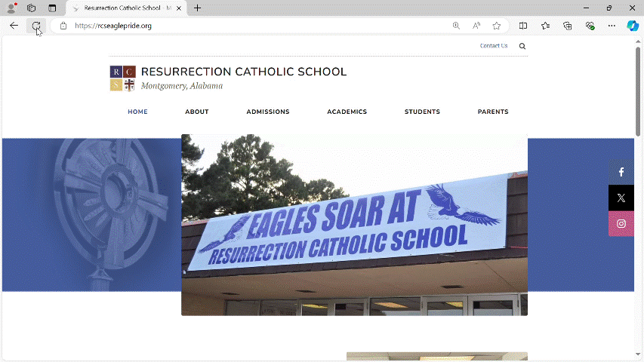Viewport: 644px width, 362px height.
Task: Expand the Admissions navigation menu
Action: click(268, 112)
